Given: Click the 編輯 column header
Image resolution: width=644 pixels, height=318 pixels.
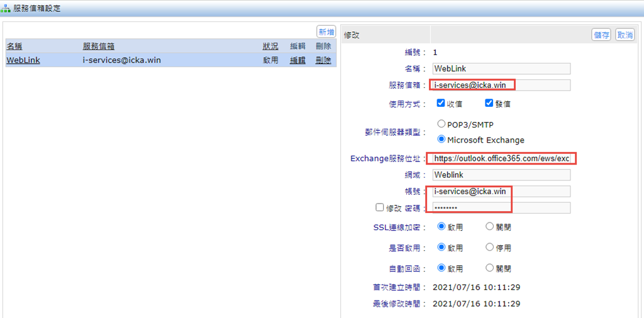Looking at the screenshot, I should pyautogui.click(x=297, y=47).
